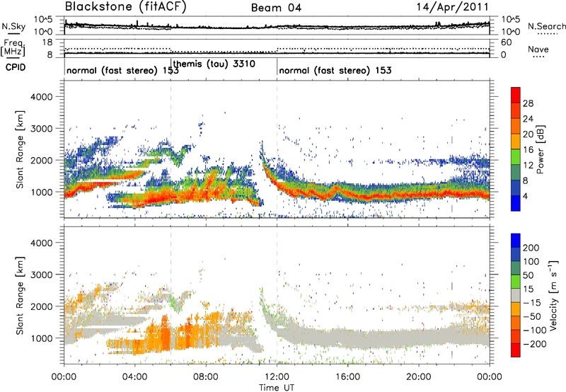Click the gray band of the velocity colorbar

(516, 295)
